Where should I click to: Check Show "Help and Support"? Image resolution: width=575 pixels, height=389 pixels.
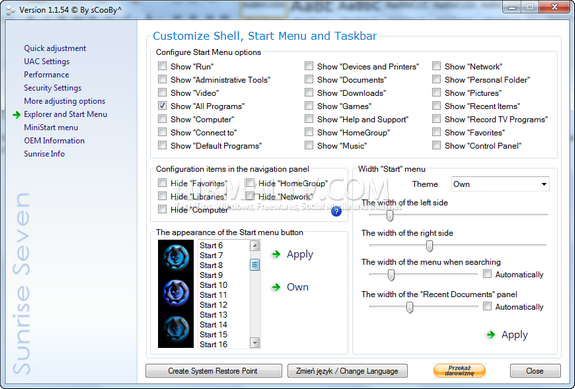click(x=309, y=119)
